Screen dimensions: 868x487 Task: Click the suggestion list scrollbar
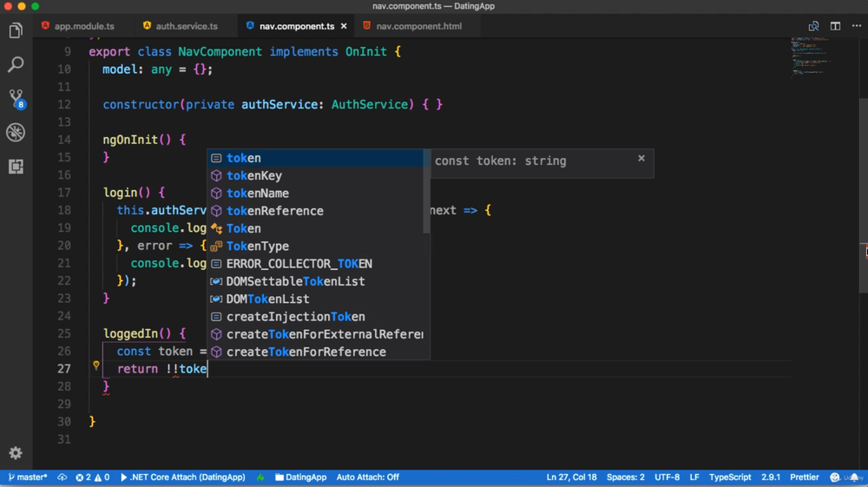coord(426,191)
